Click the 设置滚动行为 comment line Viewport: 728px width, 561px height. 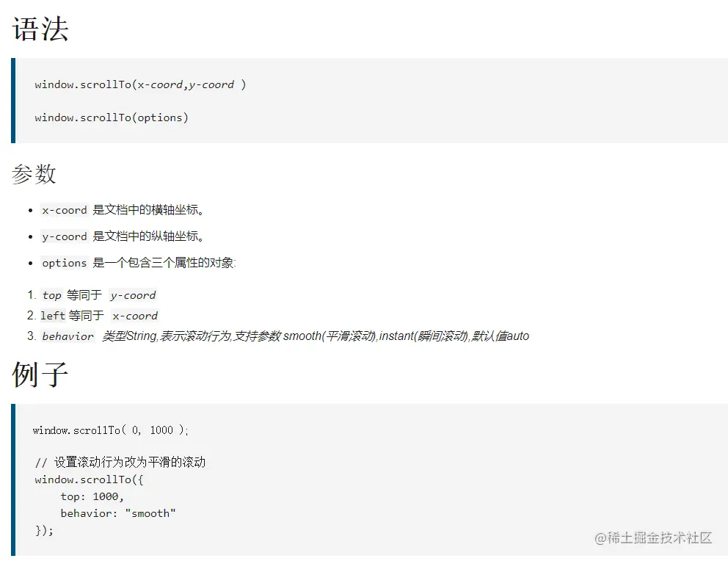pos(120,463)
